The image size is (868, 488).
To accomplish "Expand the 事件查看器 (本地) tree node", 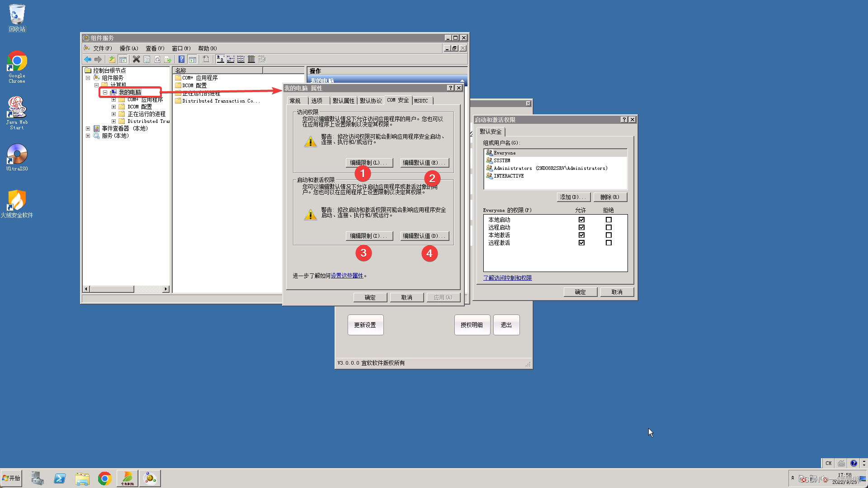I will click(x=88, y=130).
